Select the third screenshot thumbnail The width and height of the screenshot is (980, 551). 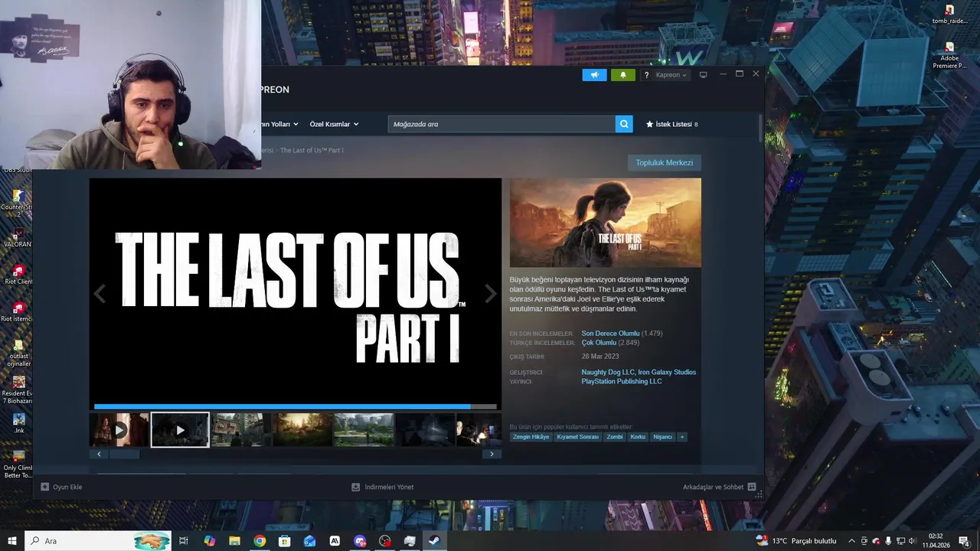pyautogui.click(x=241, y=429)
